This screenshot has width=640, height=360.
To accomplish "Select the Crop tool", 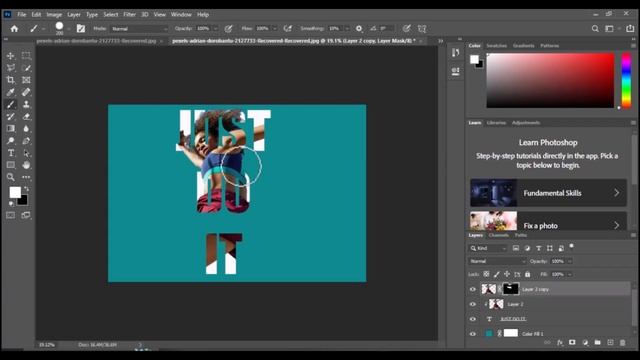I will point(11,80).
